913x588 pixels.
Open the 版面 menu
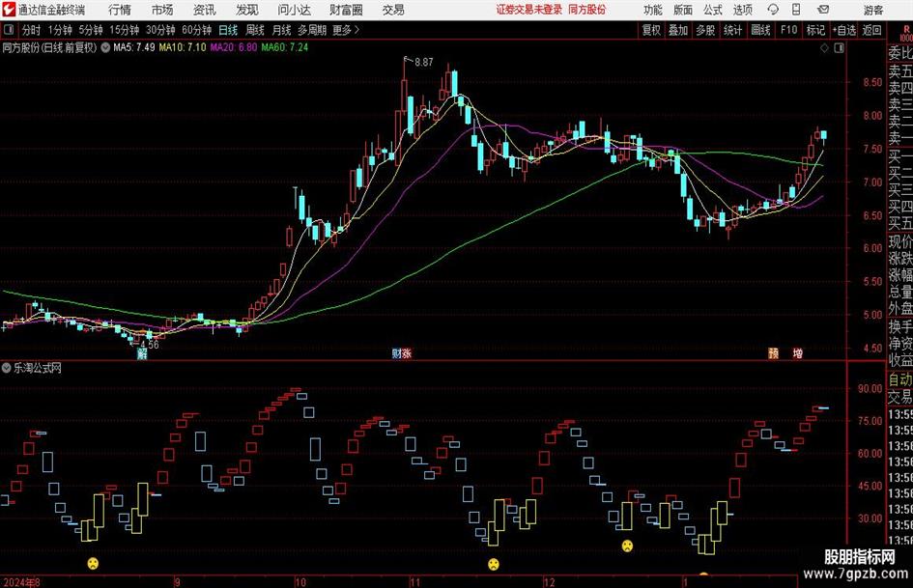coord(682,10)
